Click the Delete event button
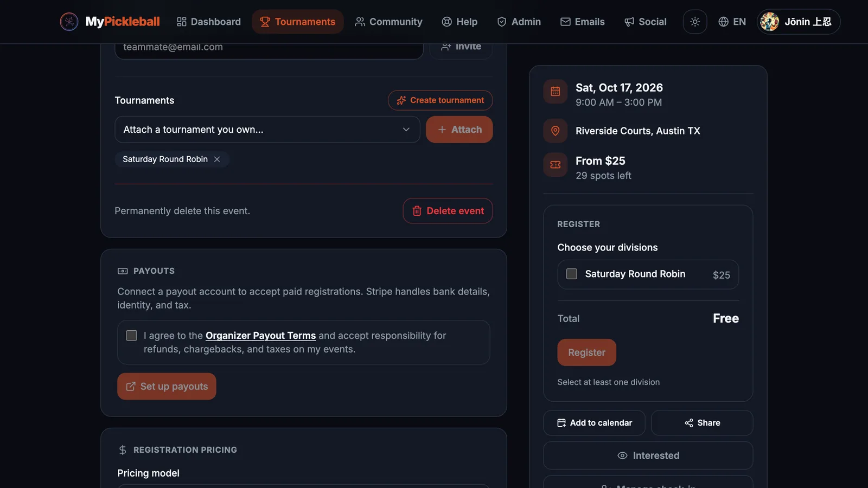This screenshot has width=868, height=488. 448,211
